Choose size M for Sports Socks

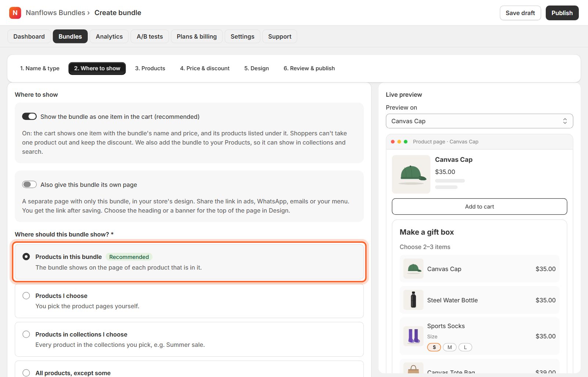pyautogui.click(x=449, y=347)
